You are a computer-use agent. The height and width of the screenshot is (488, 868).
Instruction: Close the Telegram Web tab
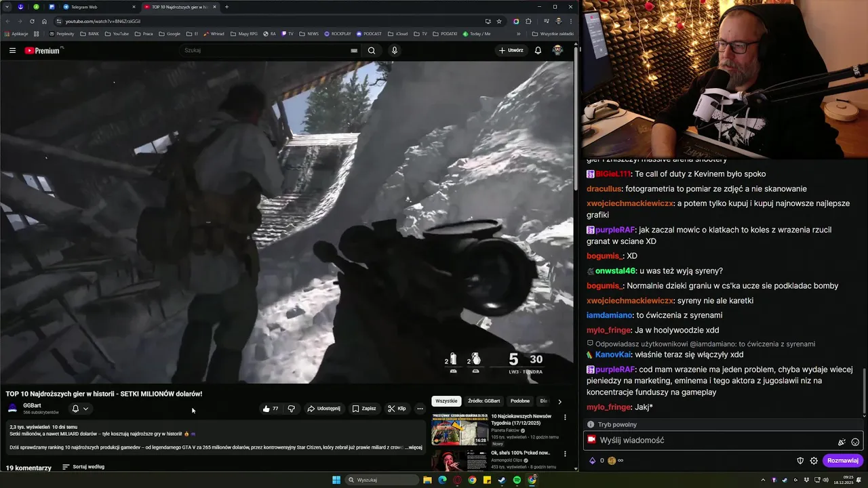point(134,7)
